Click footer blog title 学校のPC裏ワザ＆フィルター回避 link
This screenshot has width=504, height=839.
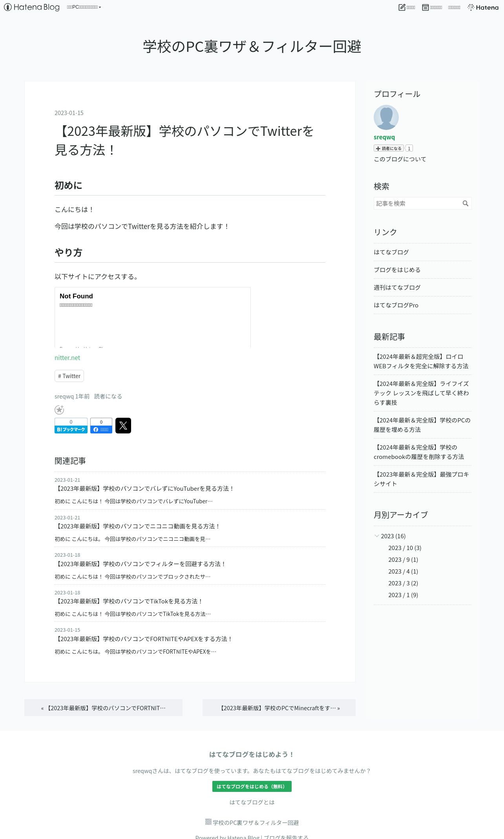[256, 823]
